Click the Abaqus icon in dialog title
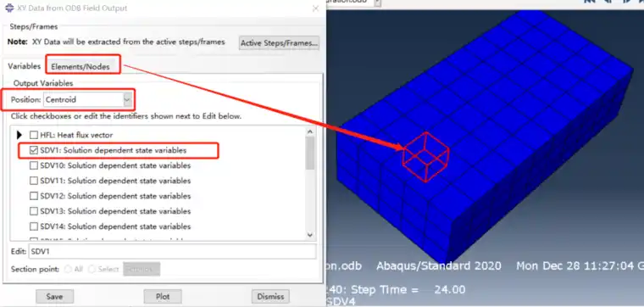644x307 pixels. click(9, 8)
